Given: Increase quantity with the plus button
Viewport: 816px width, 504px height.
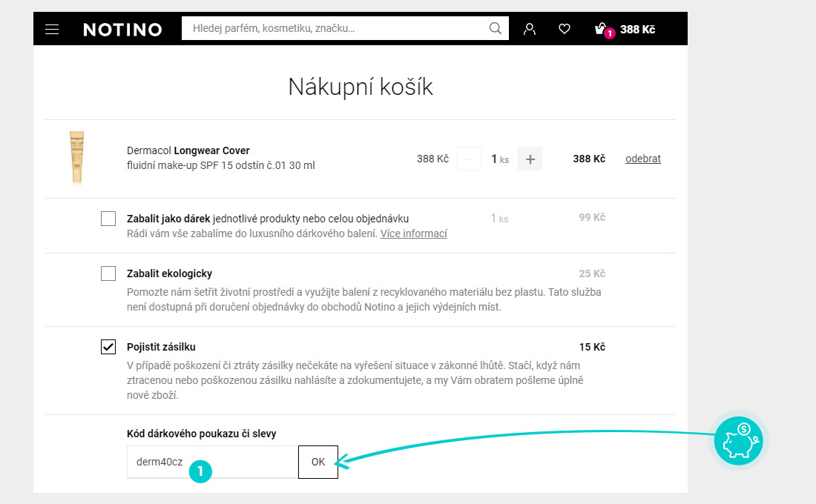Looking at the screenshot, I should tap(530, 159).
